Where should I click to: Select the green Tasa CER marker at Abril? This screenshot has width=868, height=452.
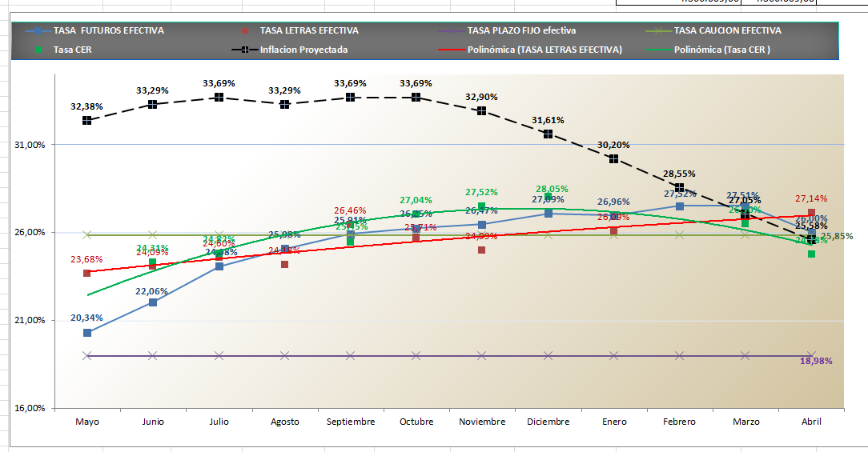point(811,254)
